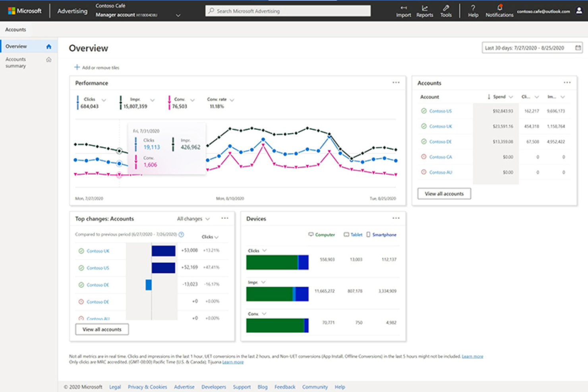This screenshot has height=392, width=588.
Task: Open the date range calendar picker
Action: click(x=578, y=48)
